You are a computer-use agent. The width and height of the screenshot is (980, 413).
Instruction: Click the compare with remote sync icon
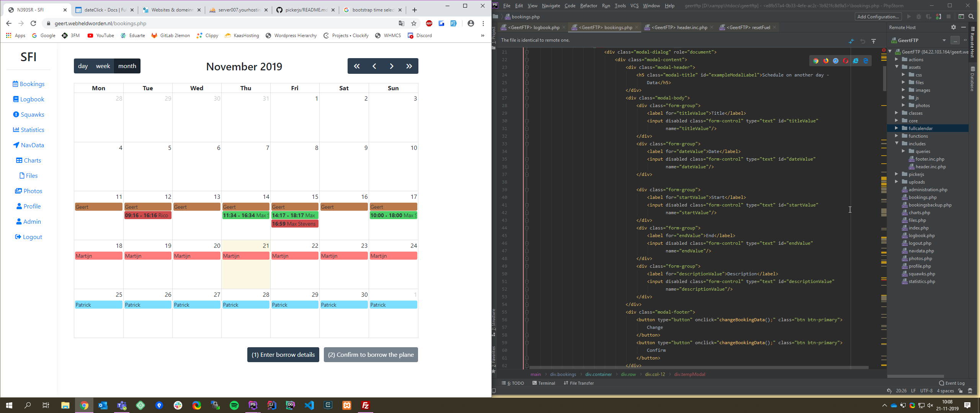tap(851, 41)
